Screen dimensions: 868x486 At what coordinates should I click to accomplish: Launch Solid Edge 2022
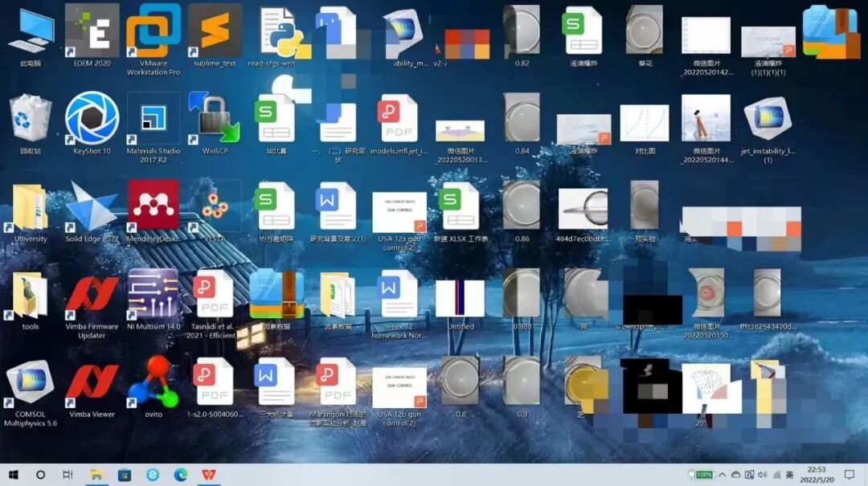92,212
